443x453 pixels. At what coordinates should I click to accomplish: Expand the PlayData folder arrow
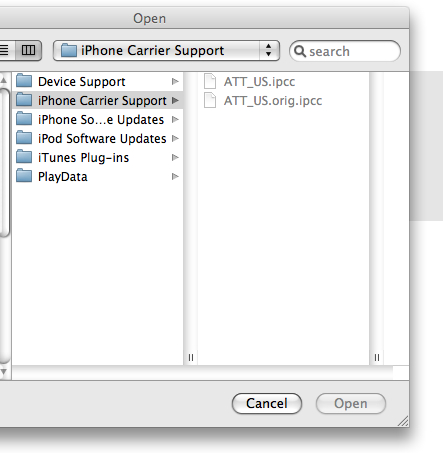coord(175,176)
